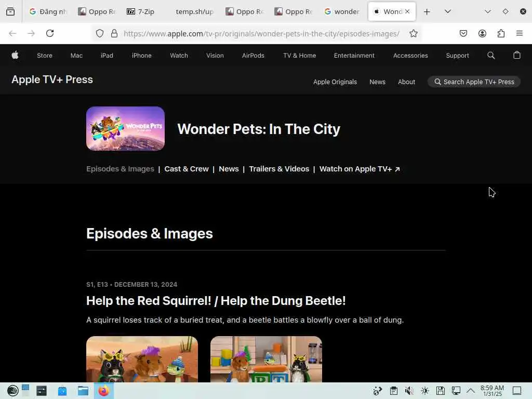Open the iPad menu item
Screen dimensions: 532x399
pyautogui.click(x=107, y=55)
